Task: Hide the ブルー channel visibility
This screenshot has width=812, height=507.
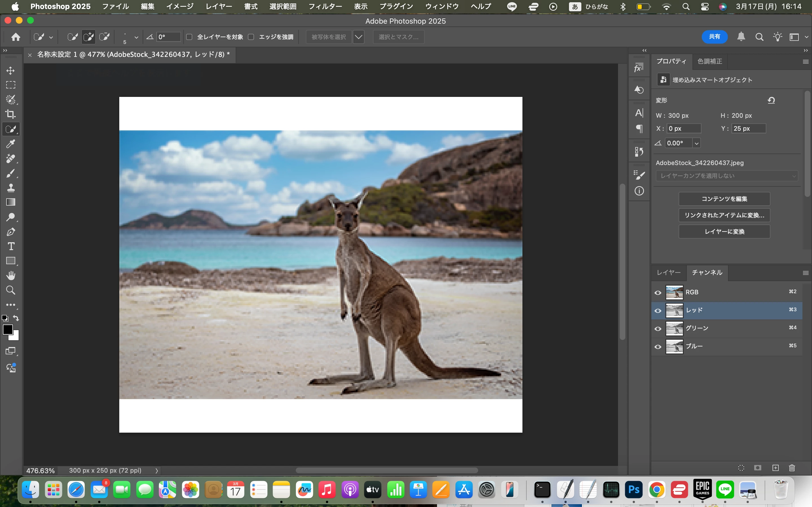Action: pyautogui.click(x=658, y=347)
